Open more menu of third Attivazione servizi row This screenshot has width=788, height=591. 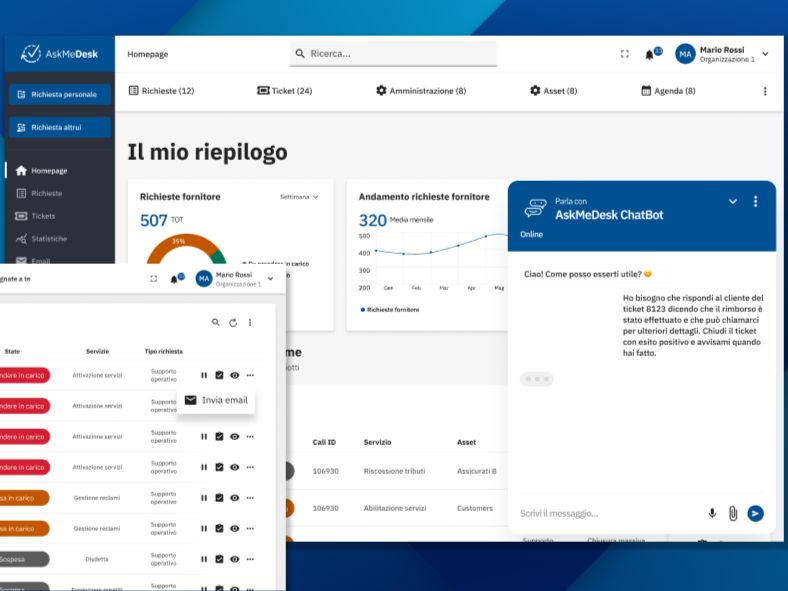(250, 437)
